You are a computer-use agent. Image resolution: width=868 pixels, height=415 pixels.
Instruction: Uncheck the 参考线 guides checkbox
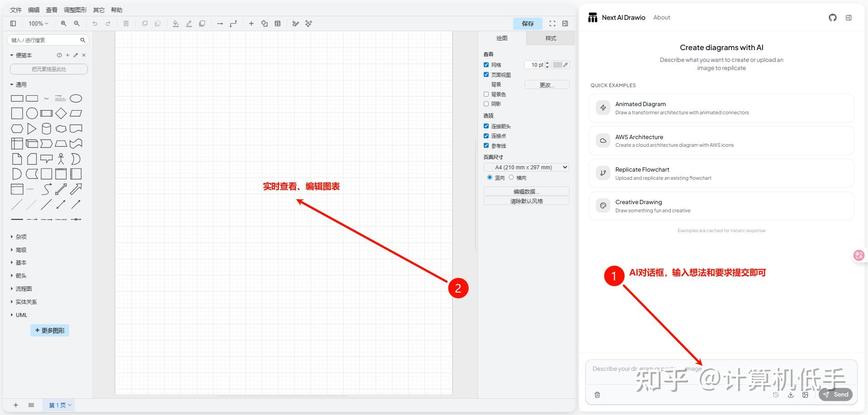[486, 145]
